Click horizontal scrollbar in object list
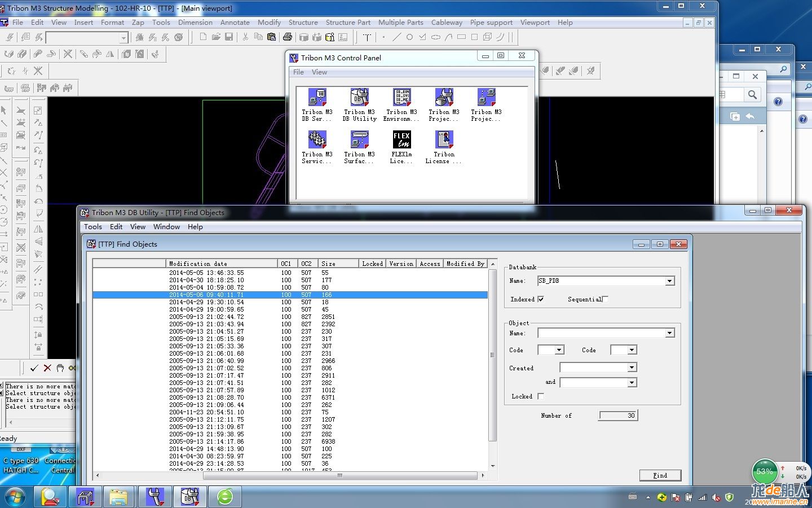The image size is (812, 508). pyautogui.click(x=339, y=476)
